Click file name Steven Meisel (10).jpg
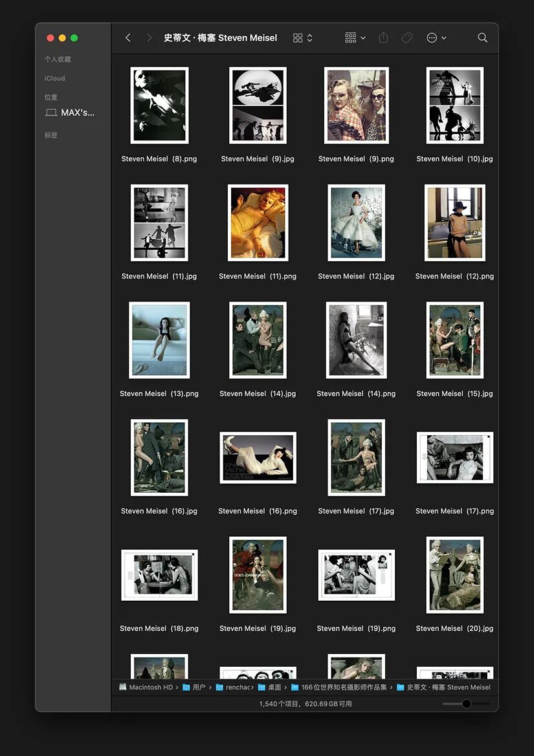 [x=454, y=158]
